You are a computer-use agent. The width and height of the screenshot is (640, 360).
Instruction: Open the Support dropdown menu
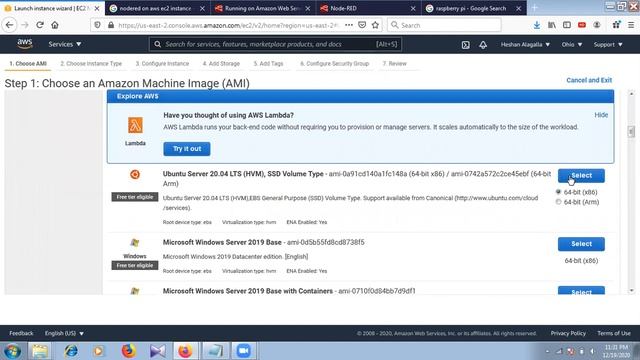pos(608,44)
